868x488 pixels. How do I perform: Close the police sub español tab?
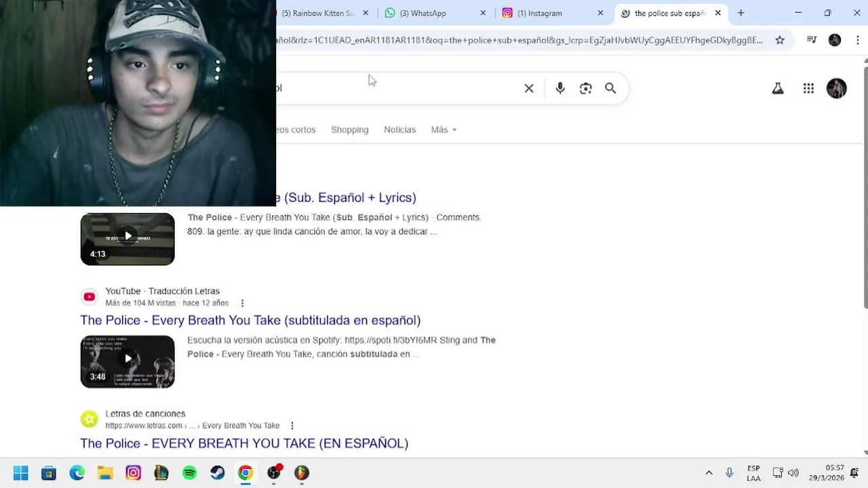pyautogui.click(x=717, y=13)
